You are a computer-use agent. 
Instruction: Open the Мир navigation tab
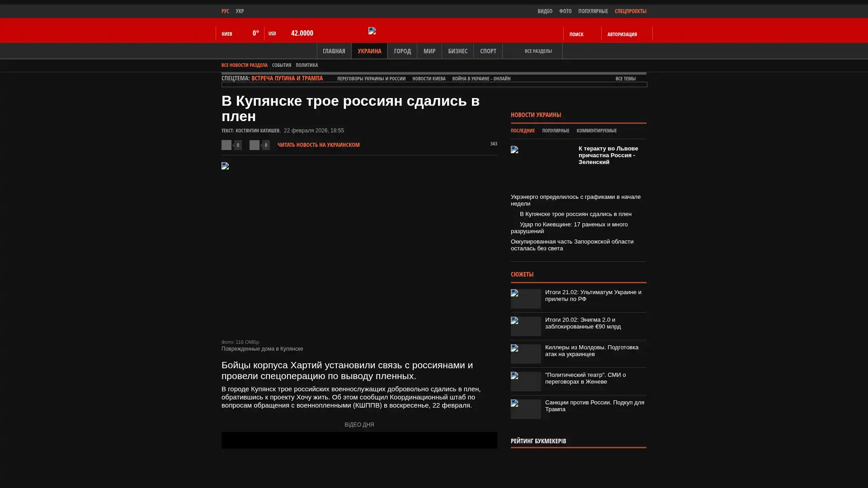coord(429,51)
